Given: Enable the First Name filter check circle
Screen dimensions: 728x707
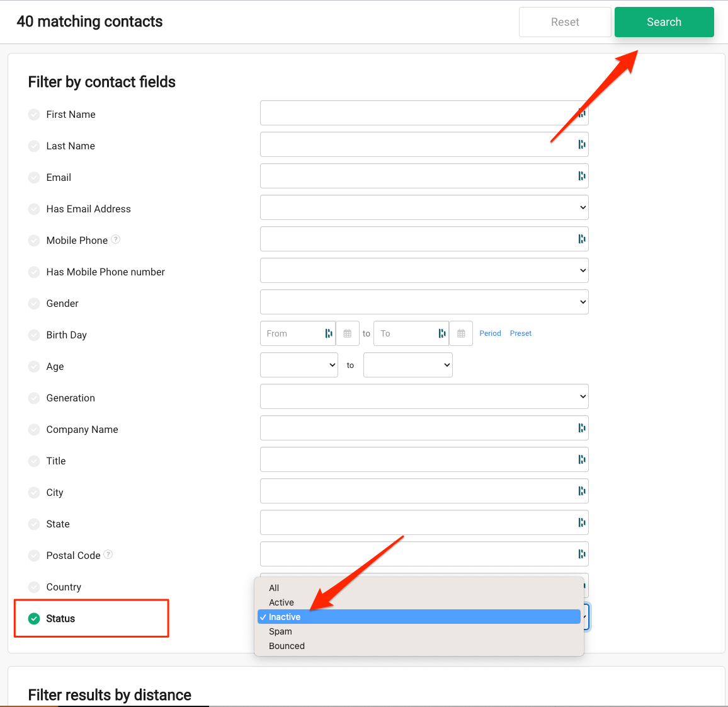Looking at the screenshot, I should click(34, 115).
